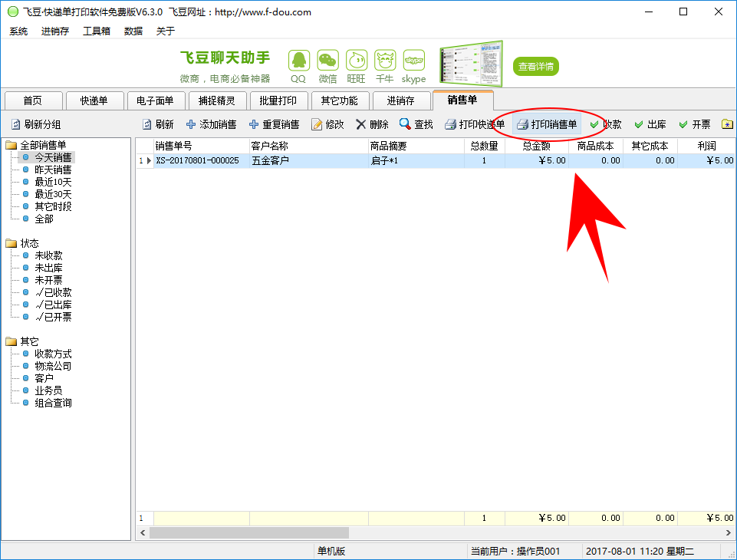Switch to the 快递单 tab

[94, 100]
